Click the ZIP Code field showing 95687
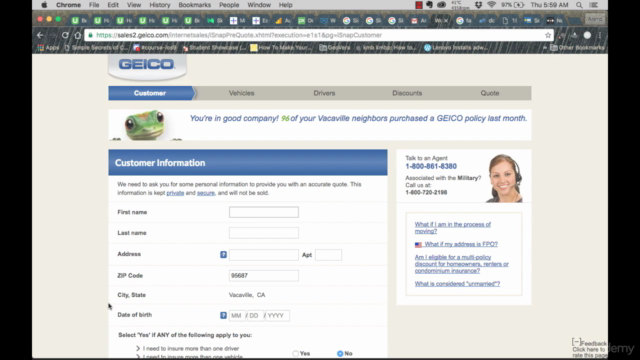The image size is (640, 360). [264, 276]
